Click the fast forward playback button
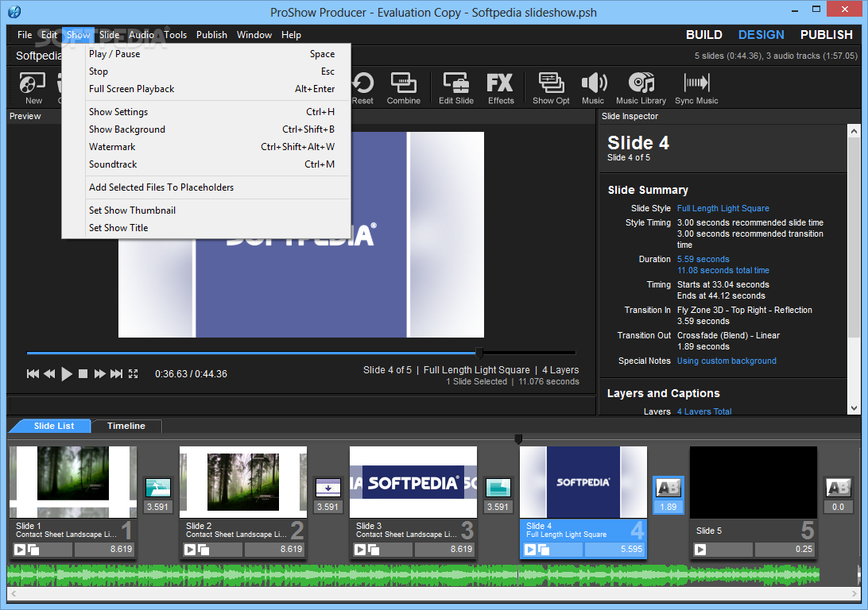Viewport: 868px width, 610px height. pyautogui.click(x=99, y=374)
